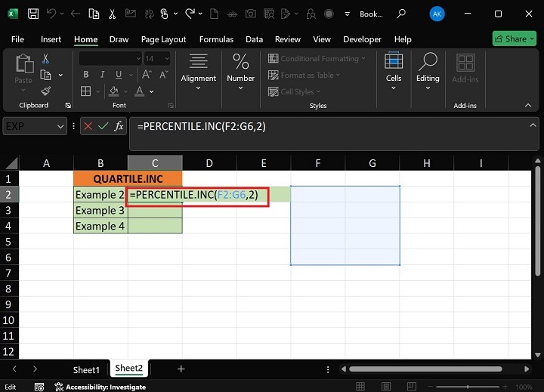The width and height of the screenshot is (544, 392).
Task: Open the search magnifier in title bar
Action: [401, 14]
